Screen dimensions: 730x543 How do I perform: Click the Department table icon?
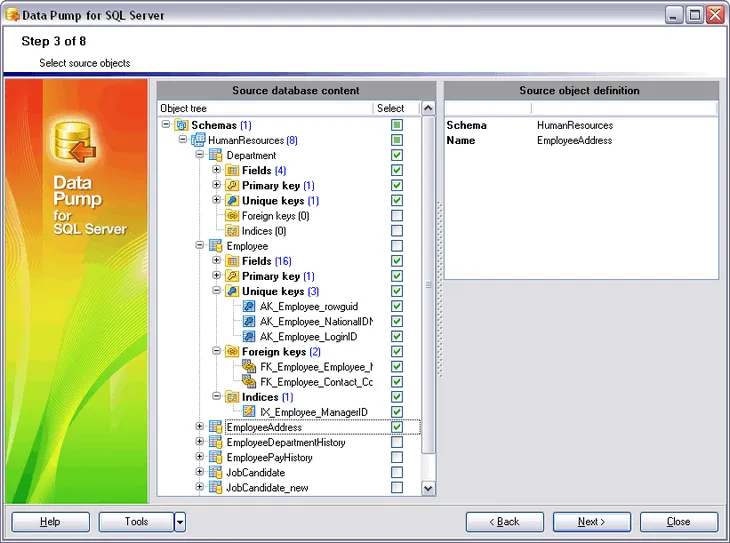215,156
